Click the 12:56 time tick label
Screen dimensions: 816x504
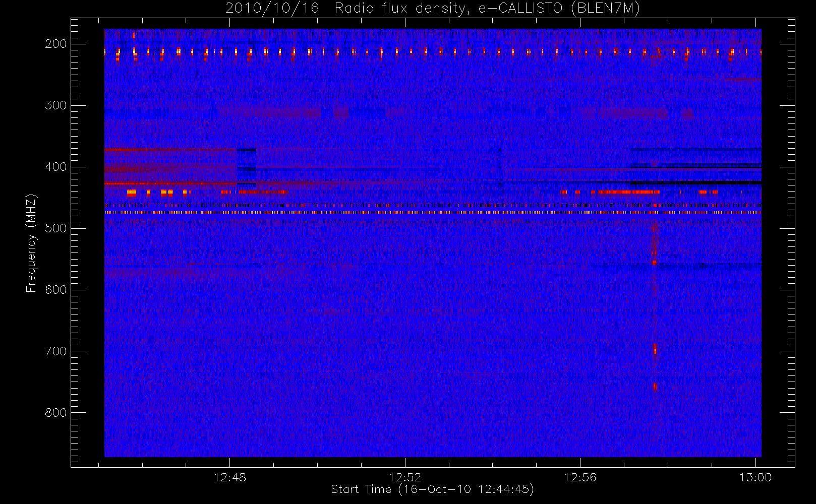pos(580,477)
